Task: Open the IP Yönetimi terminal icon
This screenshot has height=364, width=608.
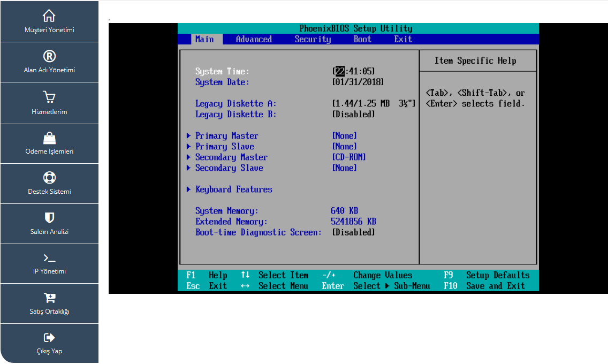Action: pos(49,258)
